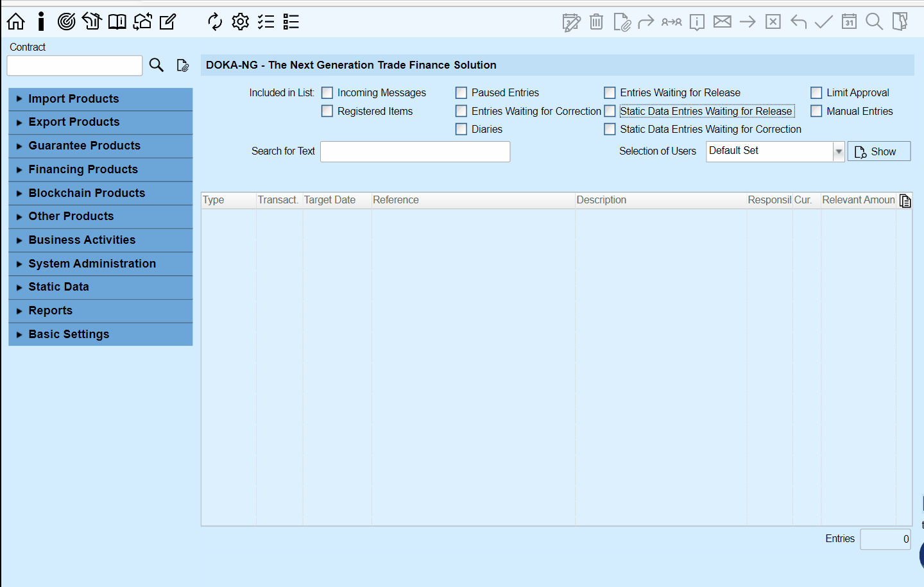924x587 pixels.
Task: Click the target bullseye icon
Action: [66, 22]
